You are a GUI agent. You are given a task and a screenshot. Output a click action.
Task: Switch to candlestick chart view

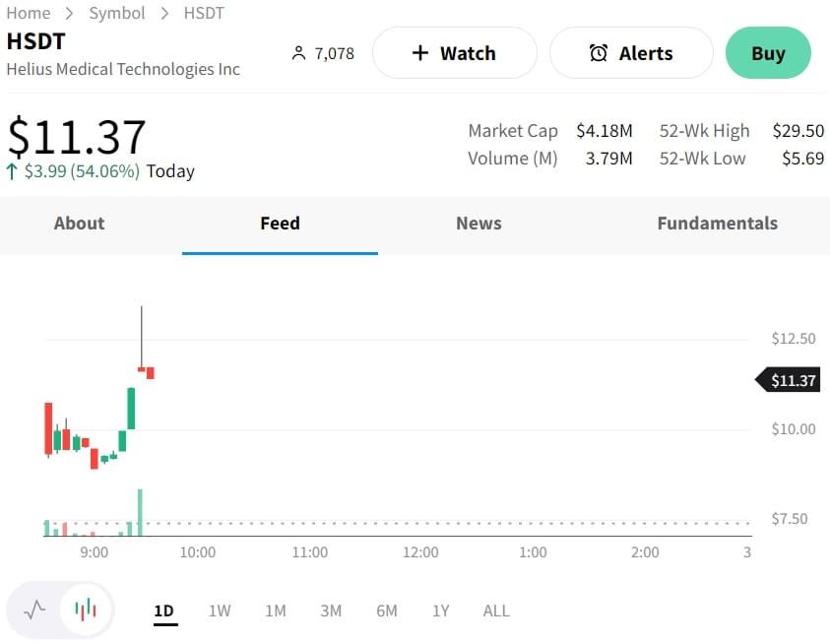pos(87,610)
